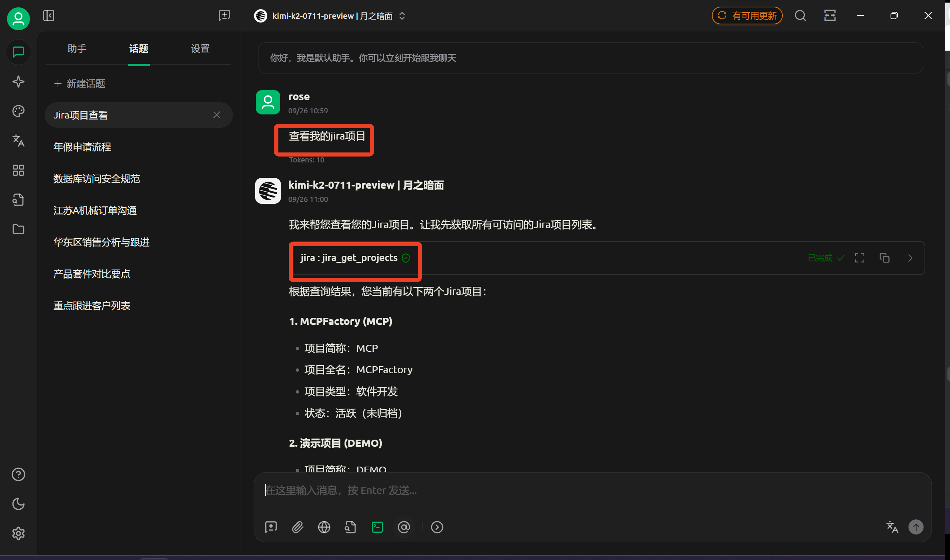The image size is (950, 560).
Task: Click the attachment paperclip icon
Action: pos(298,527)
